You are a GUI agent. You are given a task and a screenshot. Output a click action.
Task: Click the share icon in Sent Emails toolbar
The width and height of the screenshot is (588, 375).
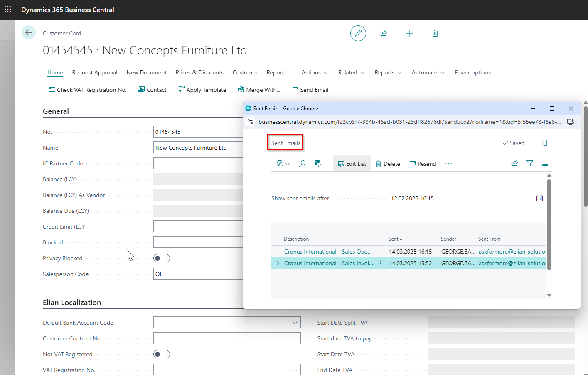click(514, 163)
